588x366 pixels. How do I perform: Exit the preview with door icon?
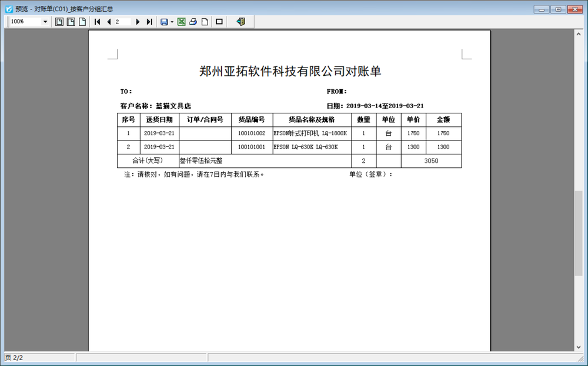pyautogui.click(x=240, y=22)
